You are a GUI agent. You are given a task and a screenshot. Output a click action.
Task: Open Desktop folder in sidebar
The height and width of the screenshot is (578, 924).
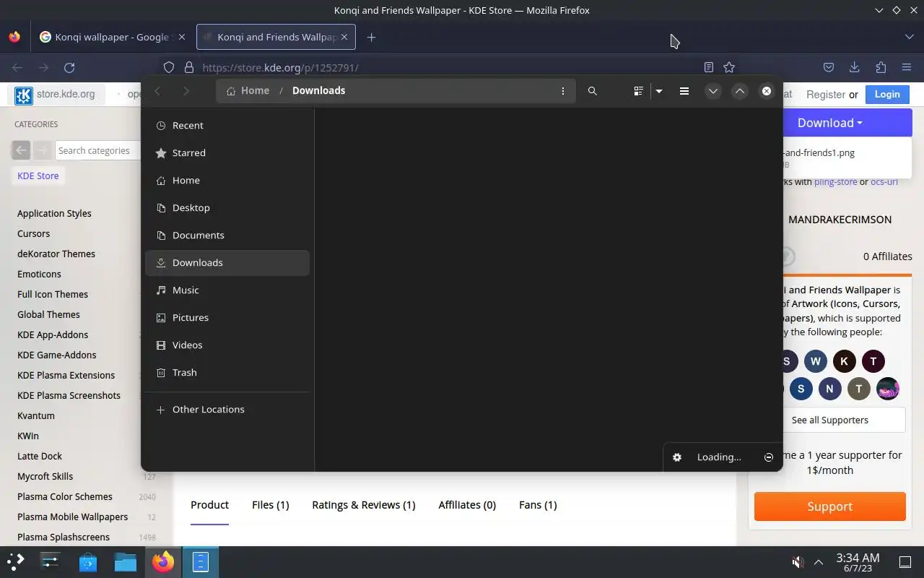coord(227,207)
